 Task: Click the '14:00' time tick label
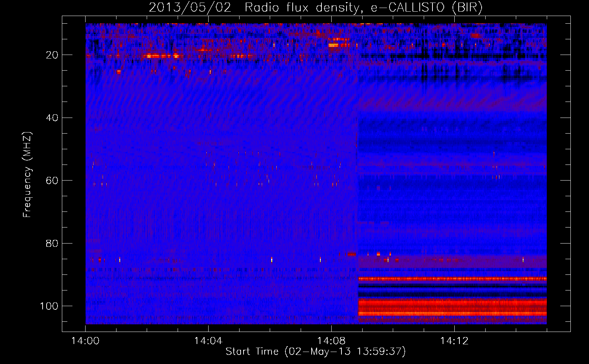tap(86, 341)
